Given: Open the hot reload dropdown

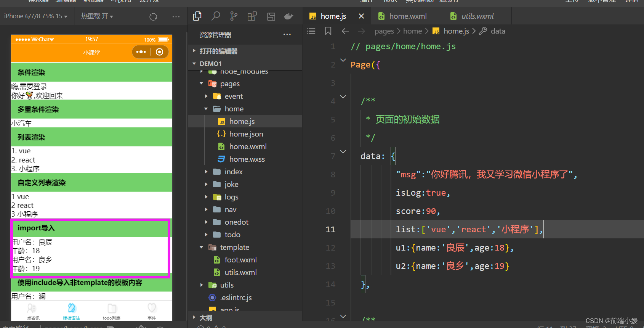Looking at the screenshot, I should [97, 16].
